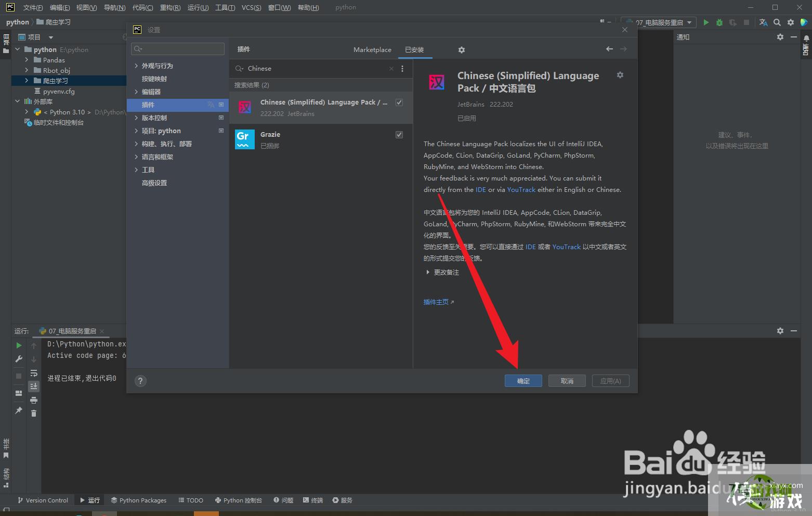Click the colorful Code With Me icon

coord(804,22)
